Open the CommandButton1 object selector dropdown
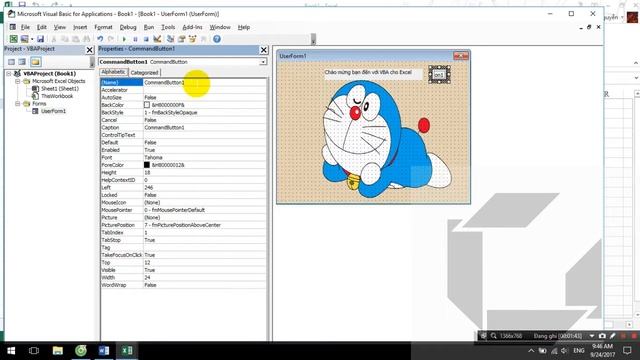 point(263,62)
